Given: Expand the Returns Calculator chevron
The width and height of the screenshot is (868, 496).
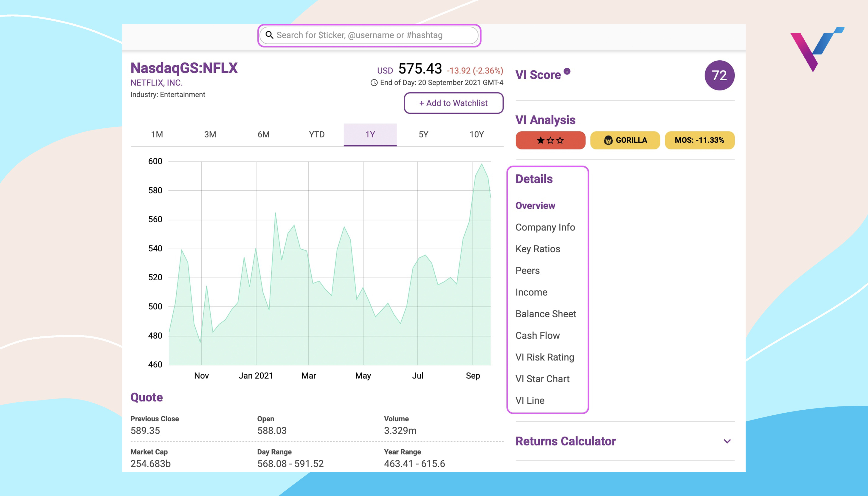Looking at the screenshot, I should pyautogui.click(x=727, y=441).
